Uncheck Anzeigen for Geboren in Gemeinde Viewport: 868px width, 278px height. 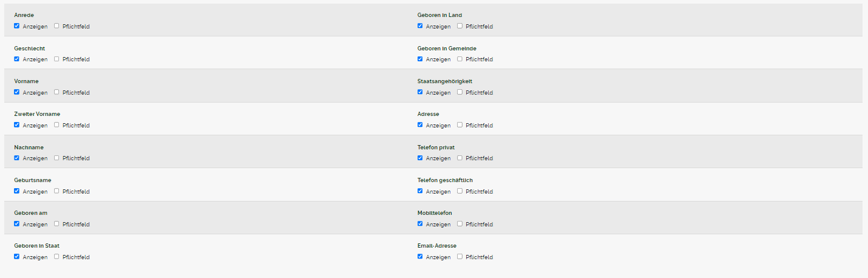pos(421,59)
